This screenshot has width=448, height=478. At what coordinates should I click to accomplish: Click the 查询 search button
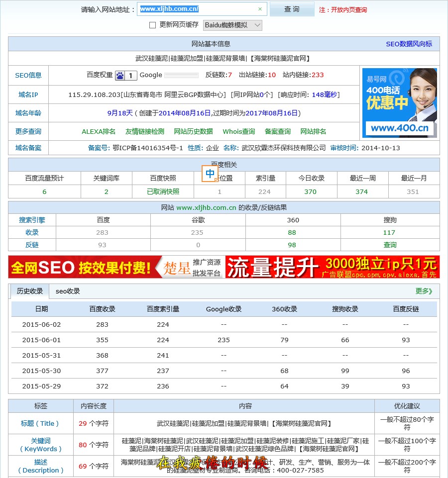click(x=292, y=9)
